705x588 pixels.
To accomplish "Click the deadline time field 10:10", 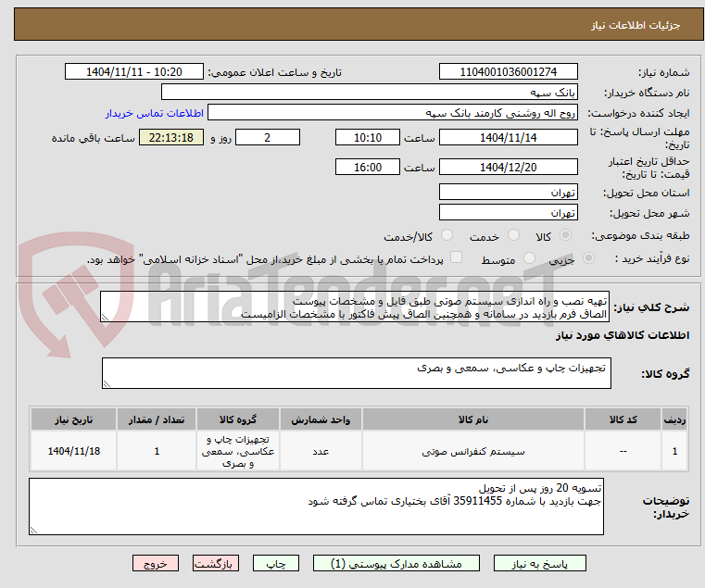I will pos(368,137).
